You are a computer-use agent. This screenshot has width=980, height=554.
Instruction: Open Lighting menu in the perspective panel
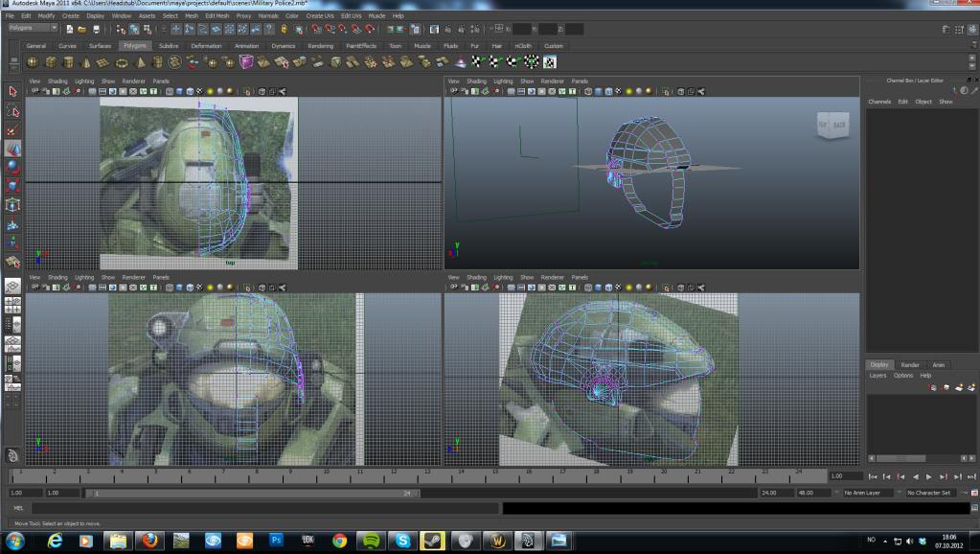pos(503,81)
